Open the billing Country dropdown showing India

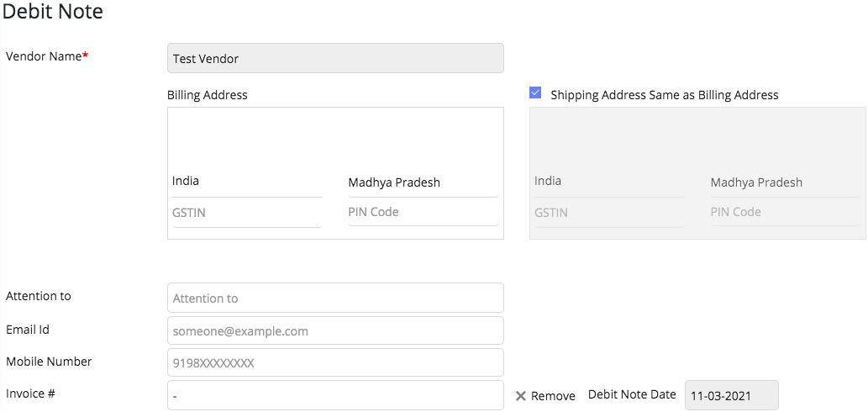click(246, 182)
